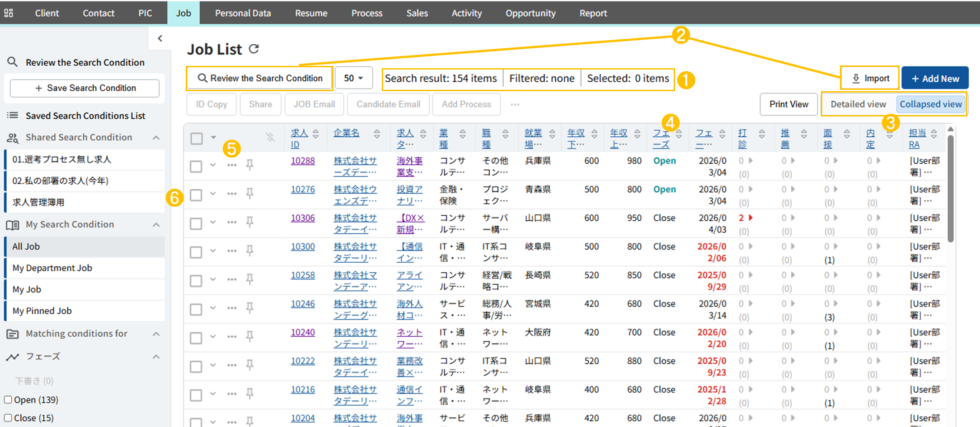The image size is (980, 427).
Task: Pin job 10288 using pushpin icon
Action: [x=249, y=165]
